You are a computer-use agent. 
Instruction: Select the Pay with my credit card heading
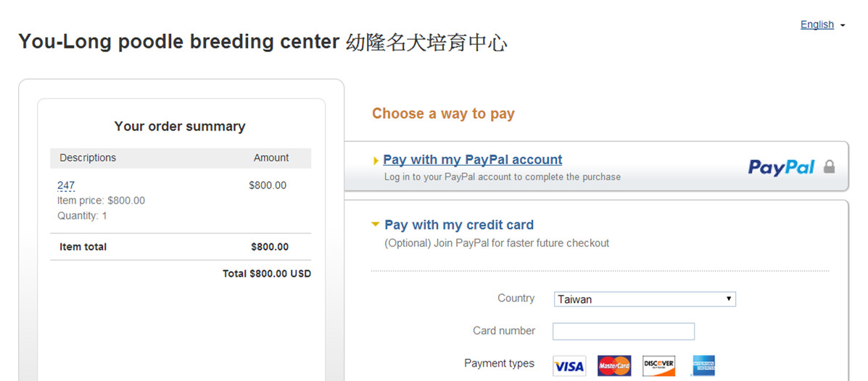[459, 225]
